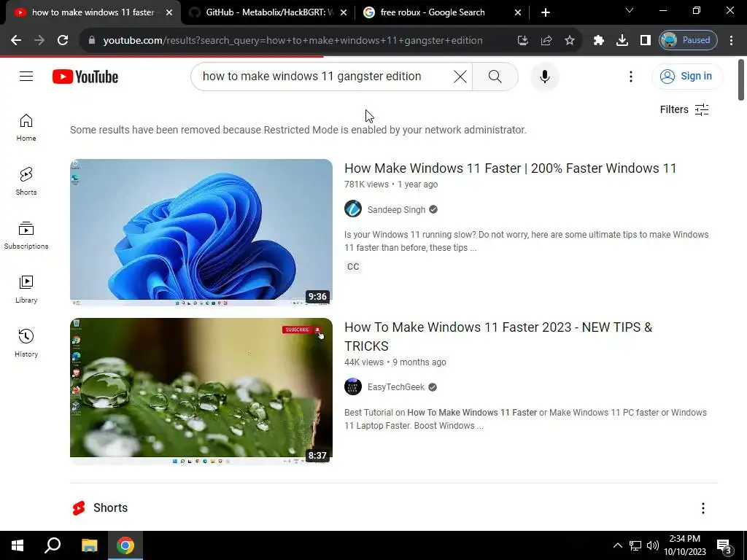This screenshot has width=747, height=560.
Task: Show hidden system tray icons
Action: click(617, 545)
